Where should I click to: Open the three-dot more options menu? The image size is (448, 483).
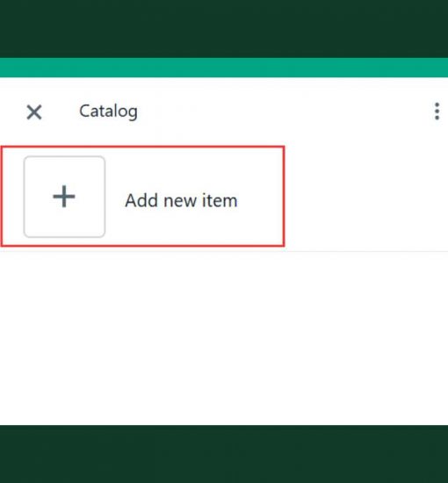(x=437, y=112)
